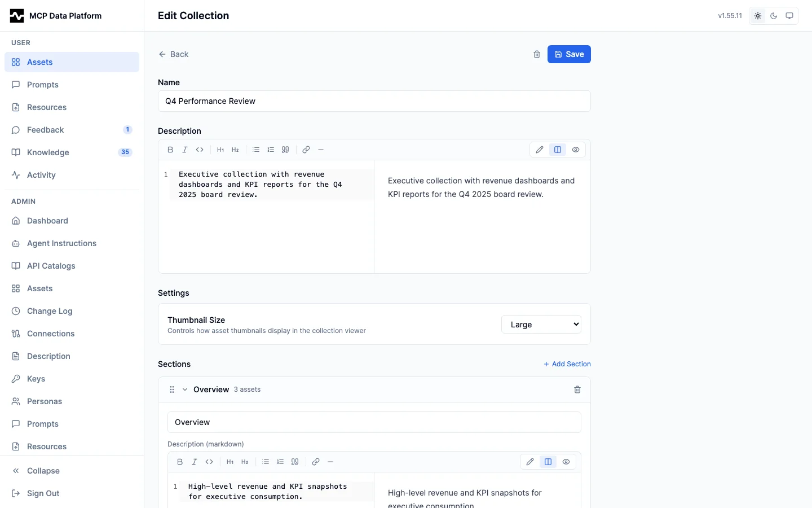Open API Catalogs page
The image size is (812, 508).
pos(72,266)
